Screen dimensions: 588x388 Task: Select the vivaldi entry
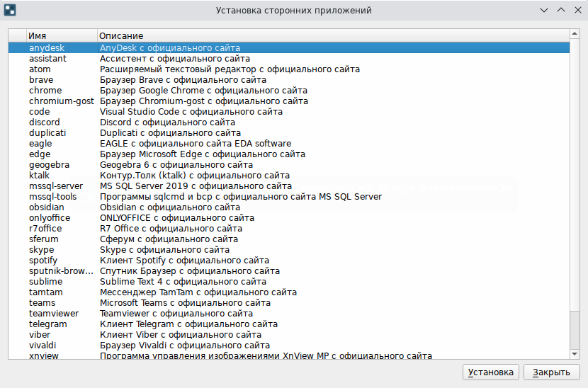click(289, 346)
